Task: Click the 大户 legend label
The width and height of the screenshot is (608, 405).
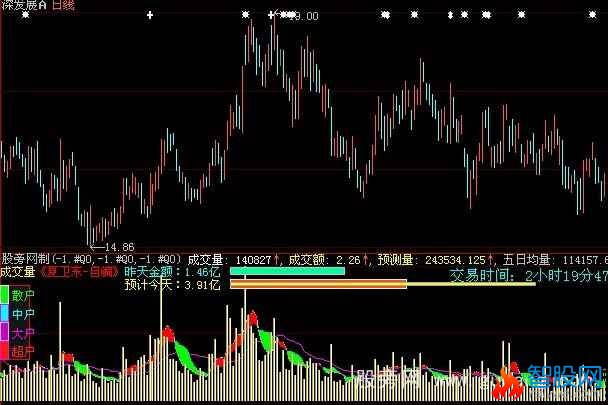Action: pyautogui.click(x=23, y=333)
